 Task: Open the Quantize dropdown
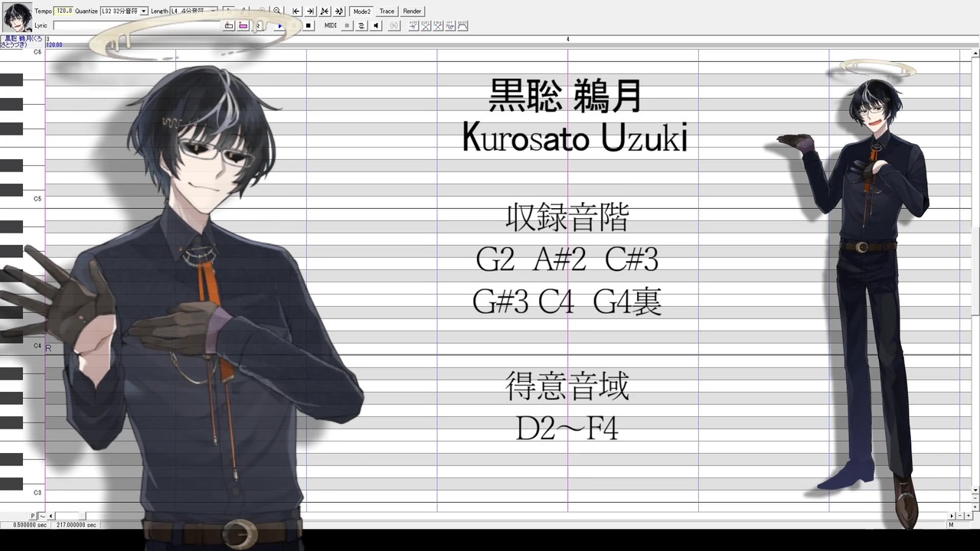click(124, 11)
